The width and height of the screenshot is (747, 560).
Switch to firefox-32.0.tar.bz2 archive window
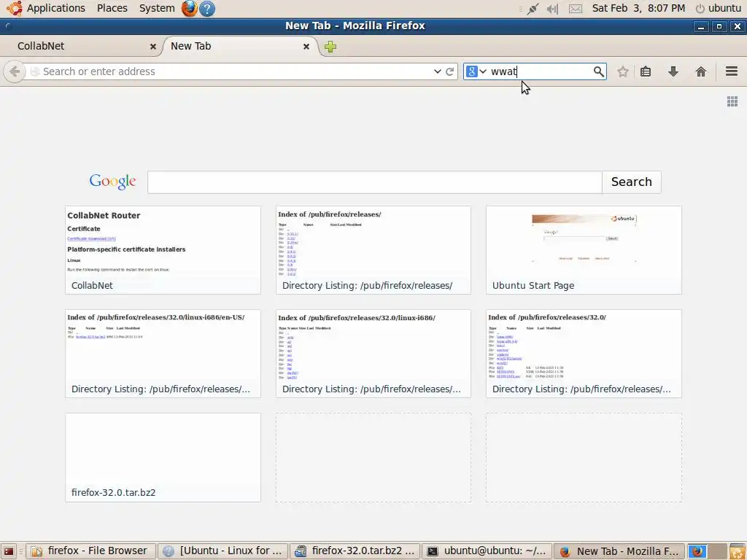click(x=355, y=551)
